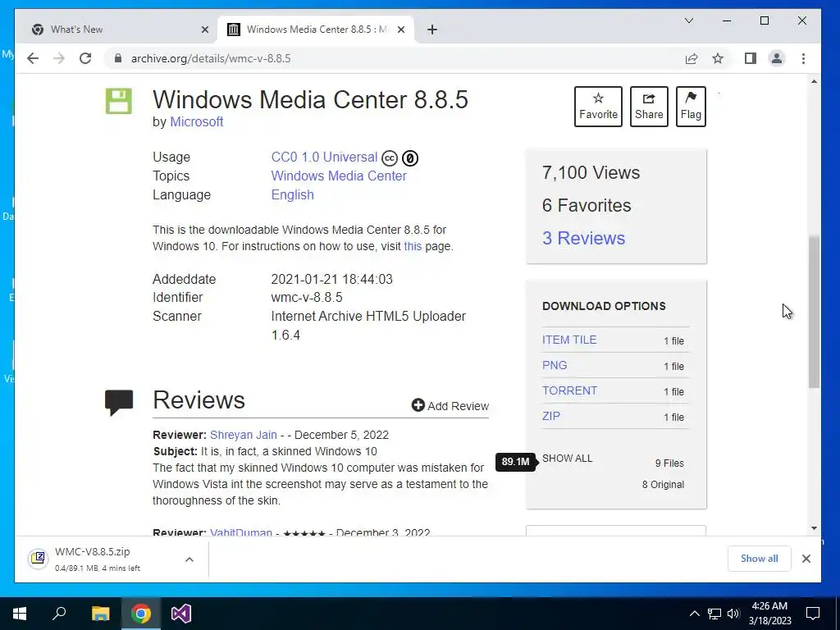Screen dimensions: 840x630
Task: Select the Windows Media Center 8.8.5 tab
Action: point(316,30)
